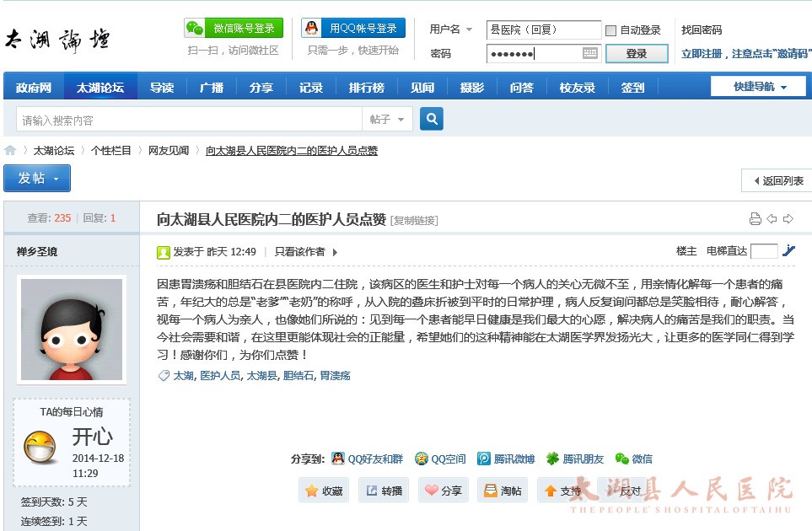Go to next thread using right arrow

point(788,219)
